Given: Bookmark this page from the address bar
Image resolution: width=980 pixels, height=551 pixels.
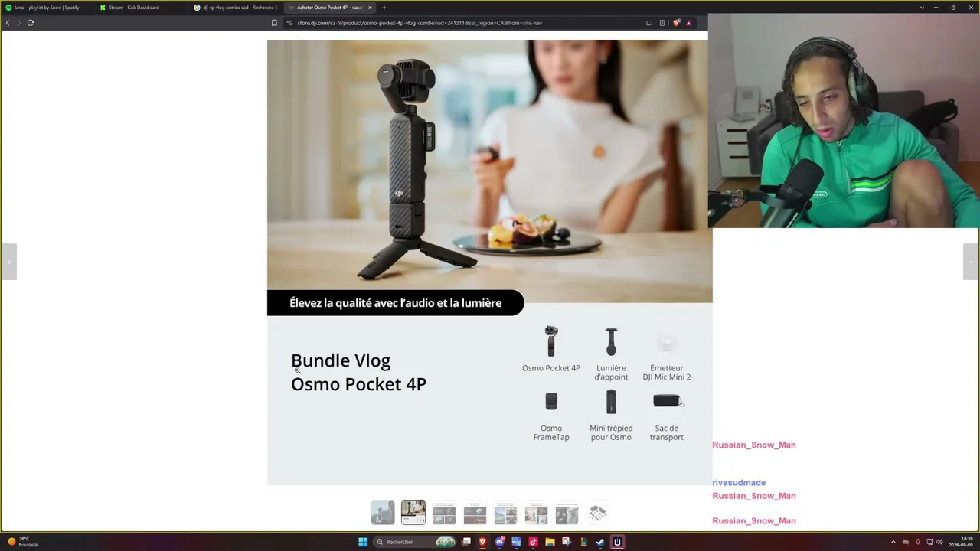Looking at the screenshot, I should pos(274,23).
